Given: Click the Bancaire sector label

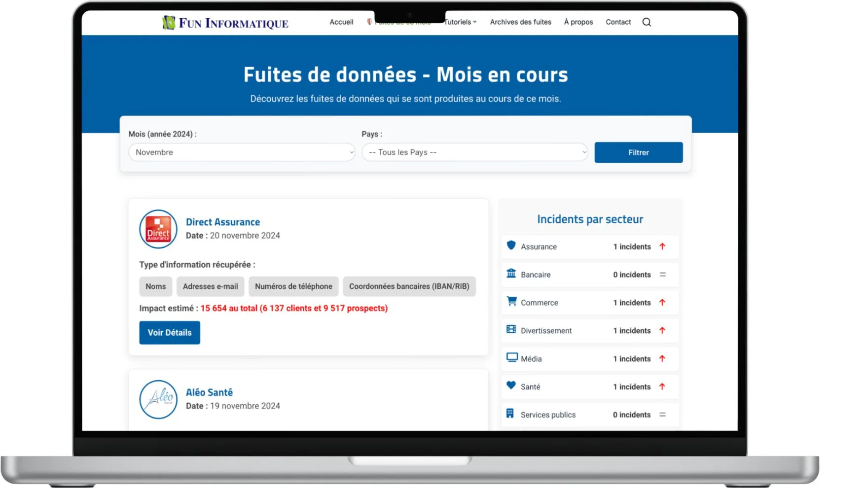Looking at the screenshot, I should pyautogui.click(x=536, y=275).
